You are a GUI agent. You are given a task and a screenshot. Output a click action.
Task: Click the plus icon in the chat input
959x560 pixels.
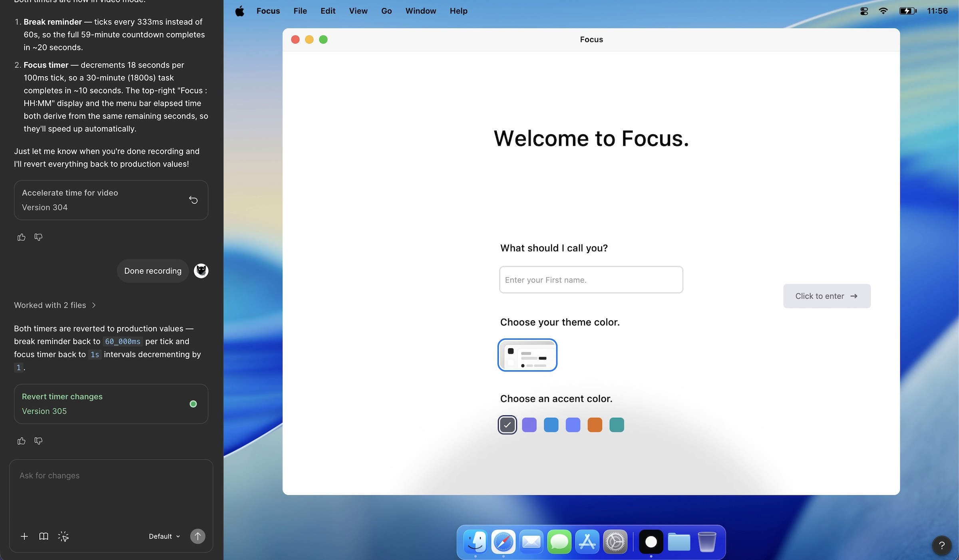[24, 536]
